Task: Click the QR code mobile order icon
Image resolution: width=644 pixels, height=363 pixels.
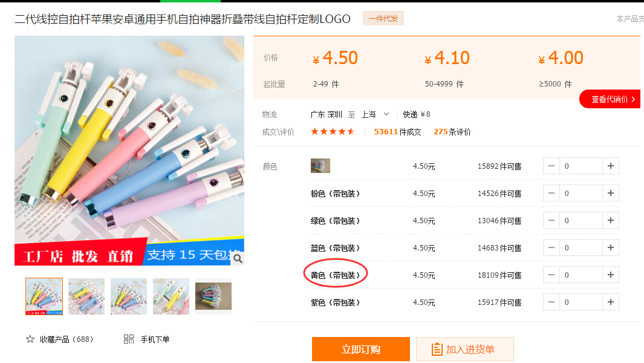Action: click(129, 339)
